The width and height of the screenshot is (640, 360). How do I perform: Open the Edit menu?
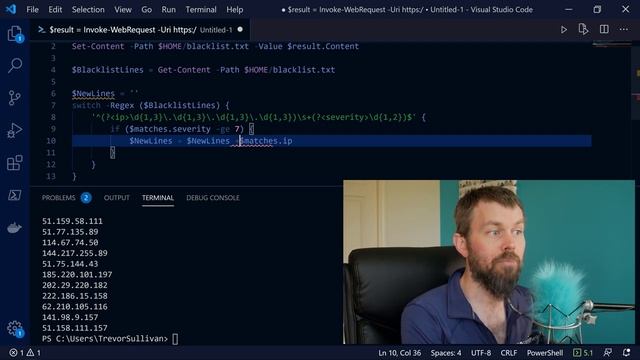[x=55, y=9]
